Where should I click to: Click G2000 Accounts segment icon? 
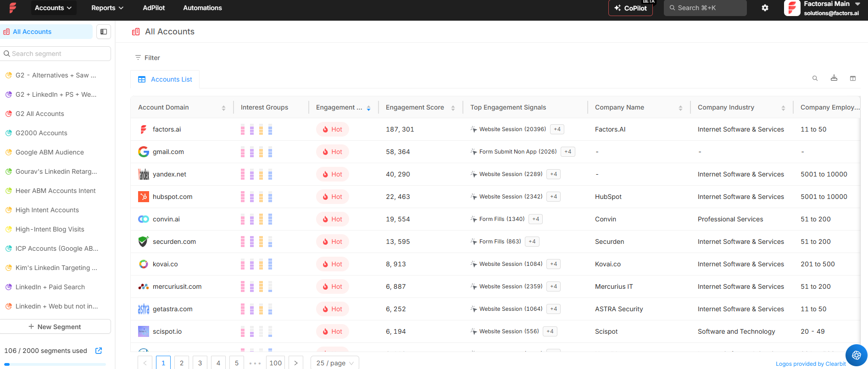[8, 133]
